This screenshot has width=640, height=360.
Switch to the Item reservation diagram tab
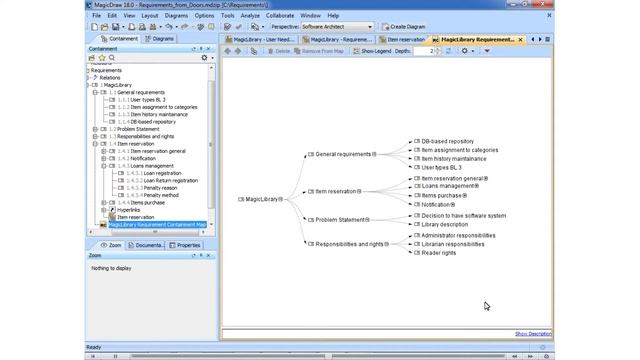click(402, 40)
